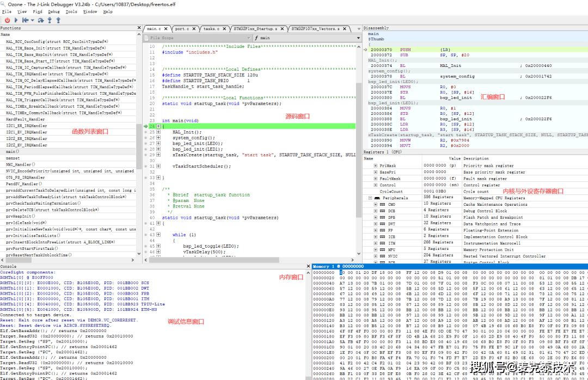588x380 pixels.
Task: Collapse the Peripherals register group
Action: (x=370, y=198)
